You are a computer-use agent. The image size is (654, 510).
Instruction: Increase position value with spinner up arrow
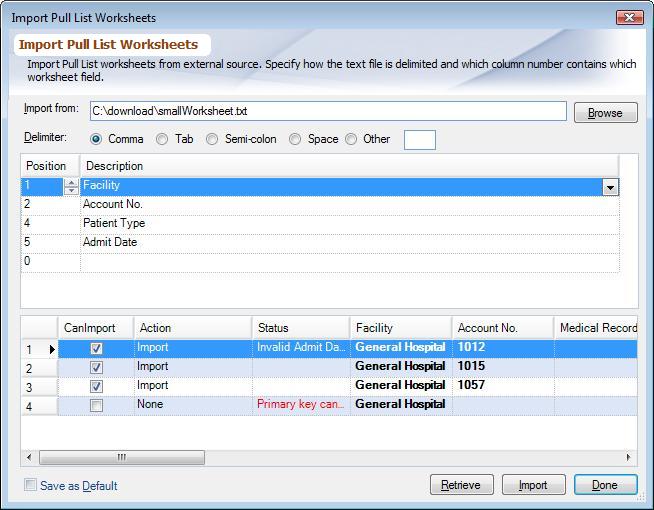[71, 183]
